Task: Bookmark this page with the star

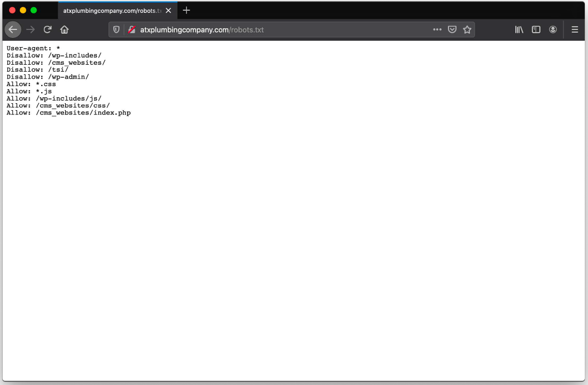Action: pos(467,30)
